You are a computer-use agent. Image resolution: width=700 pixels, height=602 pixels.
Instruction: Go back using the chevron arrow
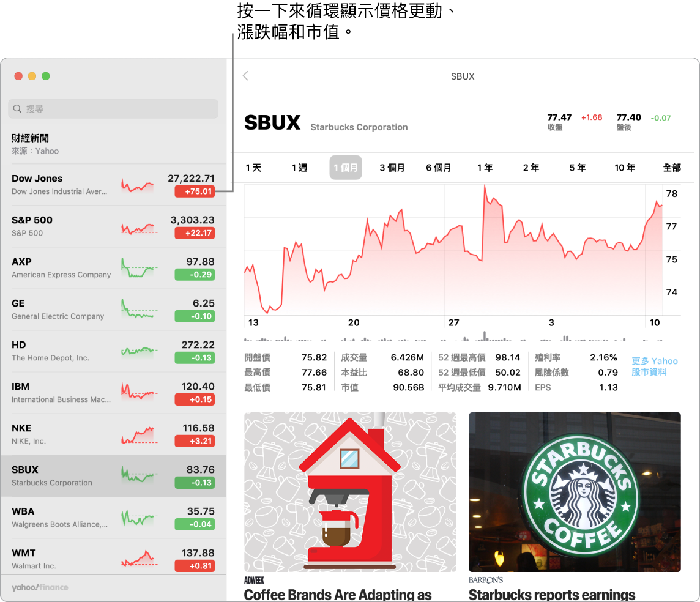tap(245, 76)
